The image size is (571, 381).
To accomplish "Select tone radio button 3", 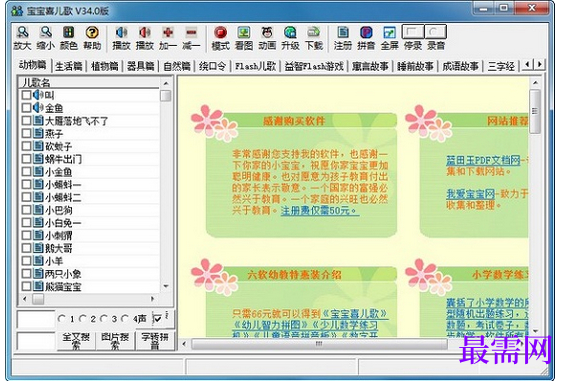I will click(105, 319).
